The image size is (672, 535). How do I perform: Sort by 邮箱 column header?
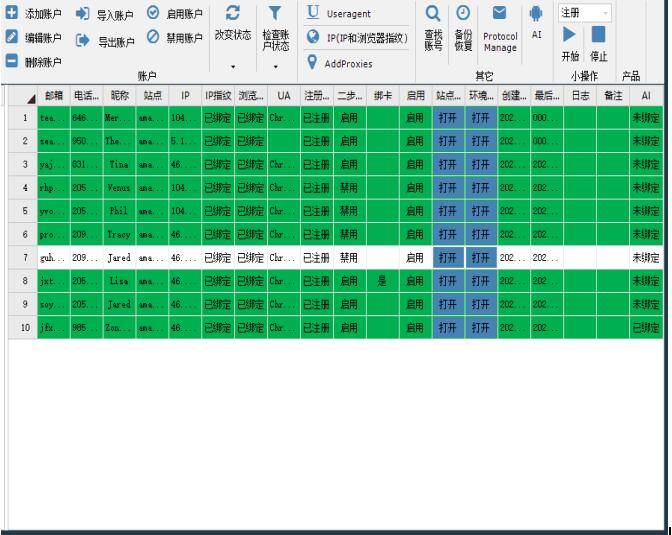[x=54, y=96]
